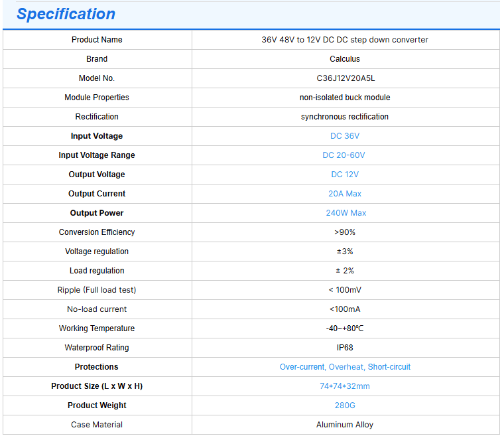Select the 240W Max output power value
The height and width of the screenshot is (438, 504).
coord(346,213)
